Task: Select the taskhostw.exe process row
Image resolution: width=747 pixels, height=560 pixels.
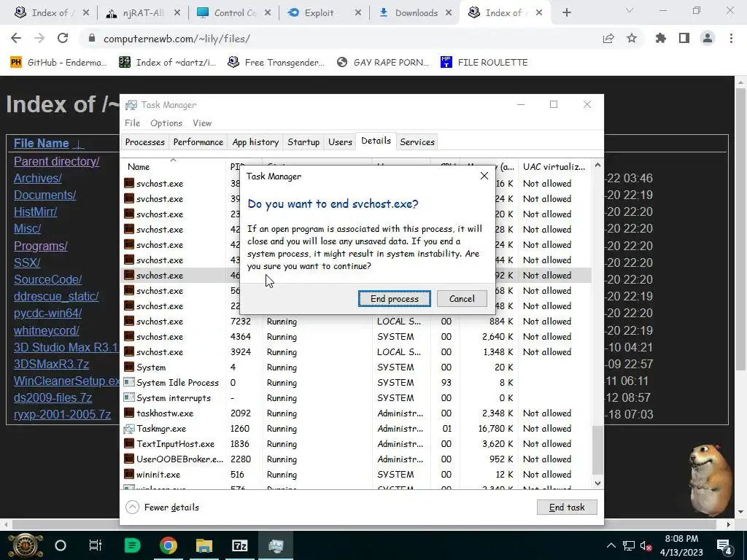Action: (356, 413)
